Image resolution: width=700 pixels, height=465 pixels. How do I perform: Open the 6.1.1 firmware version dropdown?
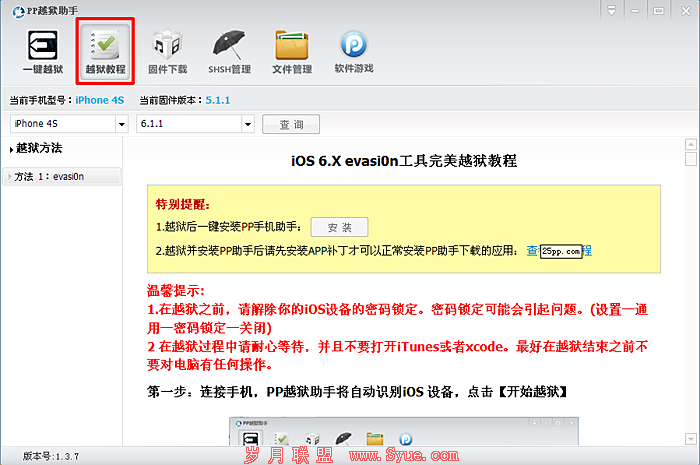(x=248, y=124)
